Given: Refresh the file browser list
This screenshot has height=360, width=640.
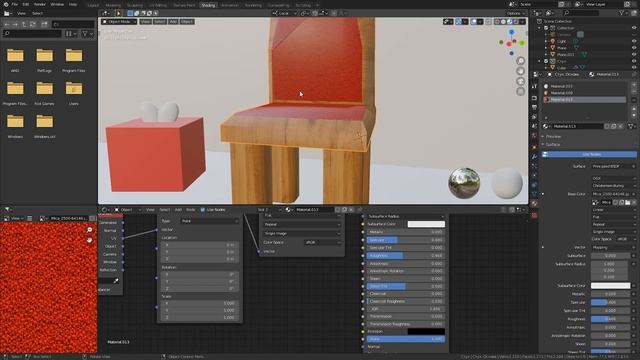Looking at the screenshot, I should pyautogui.click(x=33, y=24).
